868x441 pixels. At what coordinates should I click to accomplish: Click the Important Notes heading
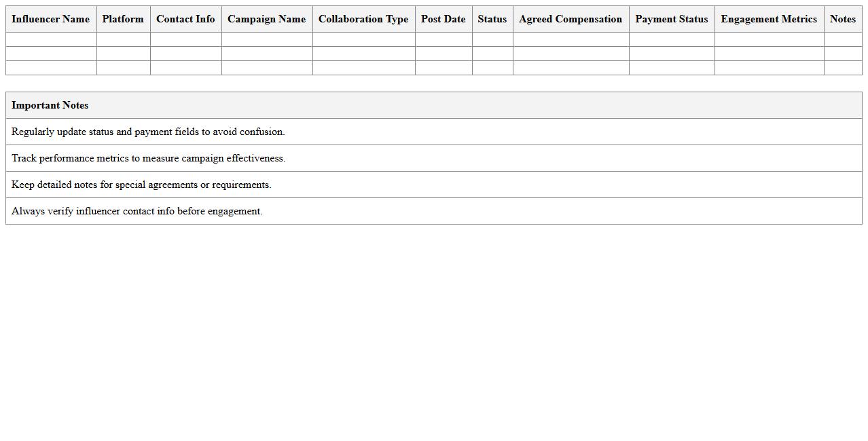50,105
